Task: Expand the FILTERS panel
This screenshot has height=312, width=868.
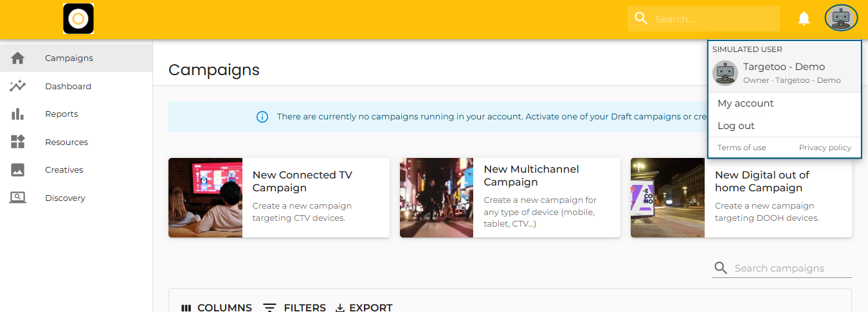Action: 294,308
